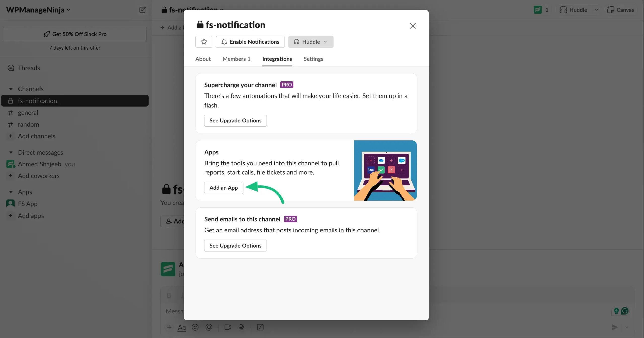Record a video clip from message toolbar
The image size is (644, 338).
[228, 327]
